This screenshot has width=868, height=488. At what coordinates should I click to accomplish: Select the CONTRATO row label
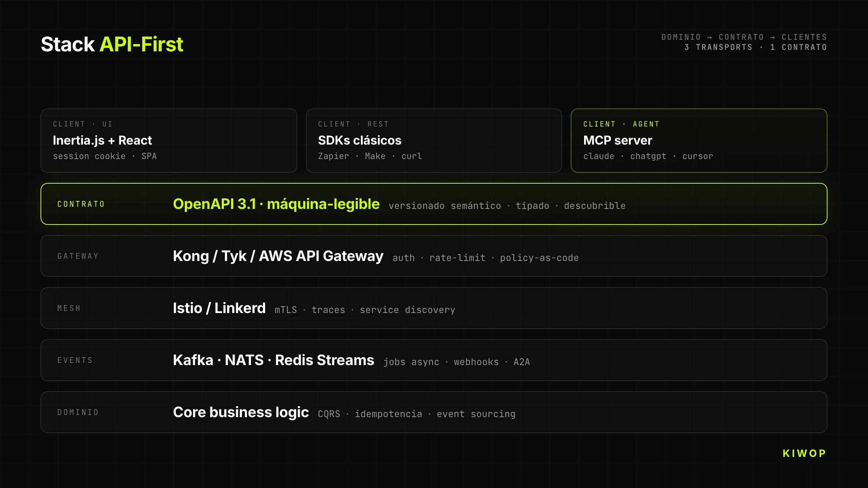click(81, 204)
